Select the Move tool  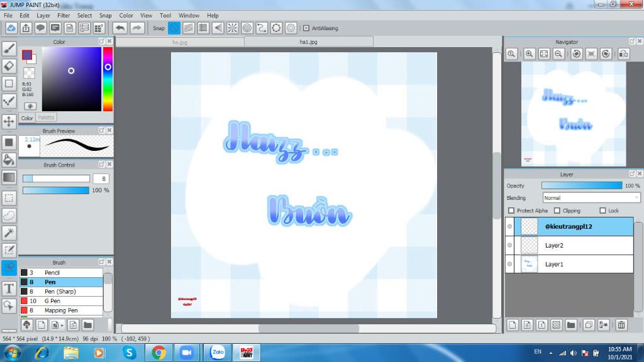coord(9,121)
